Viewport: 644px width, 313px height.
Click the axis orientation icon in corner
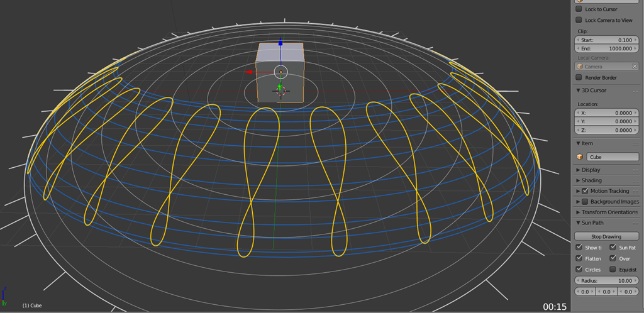point(4,294)
